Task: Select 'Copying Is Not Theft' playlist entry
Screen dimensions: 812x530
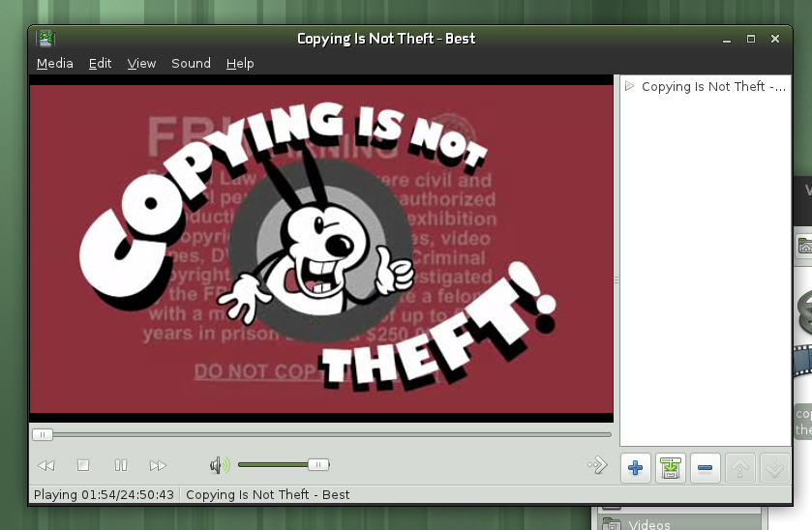Action: click(712, 87)
